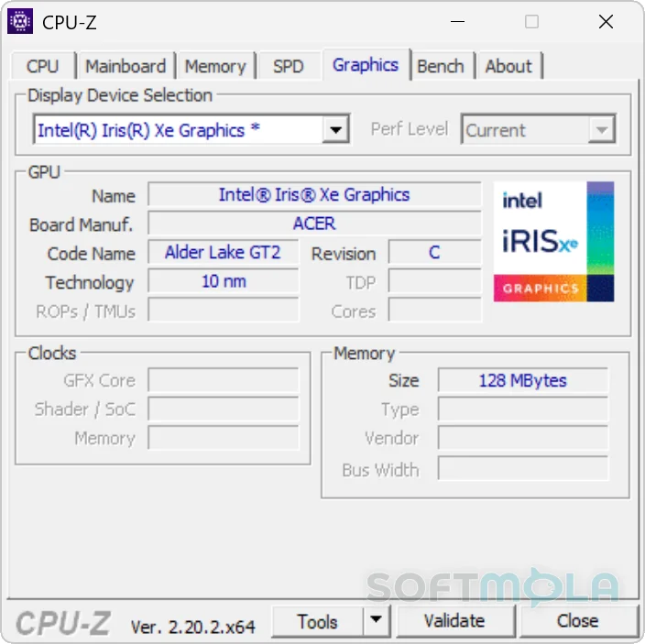Click the empty Shader / SoC field

coord(223,409)
